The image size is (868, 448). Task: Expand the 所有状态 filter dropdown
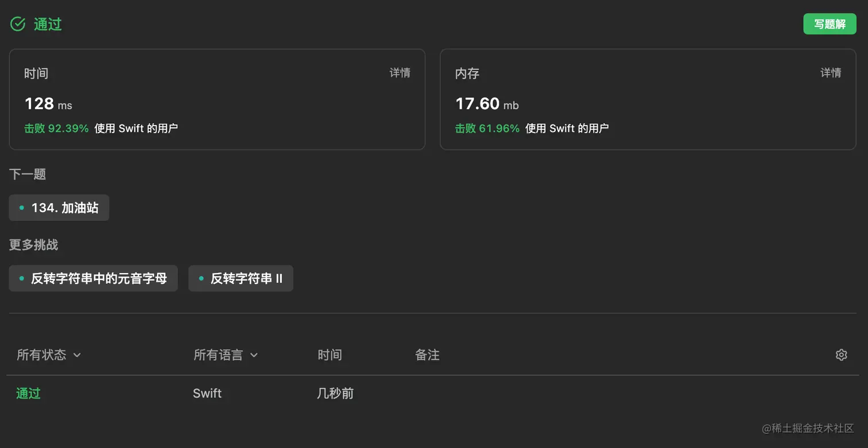pos(49,354)
